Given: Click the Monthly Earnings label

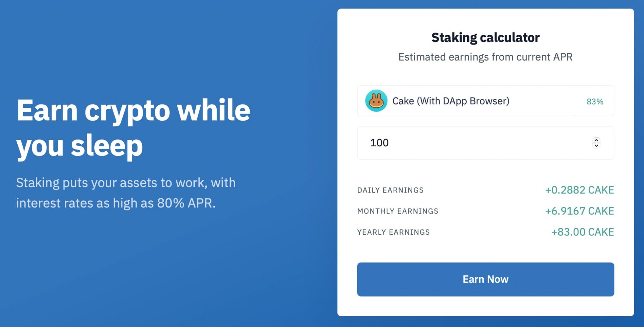Looking at the screenshot, I should [397, 211].
